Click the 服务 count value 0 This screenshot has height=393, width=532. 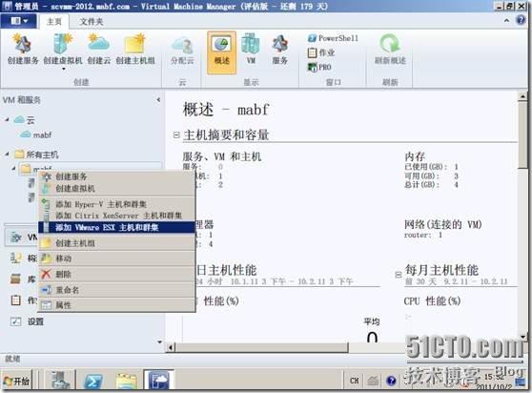tap(220, 167)
